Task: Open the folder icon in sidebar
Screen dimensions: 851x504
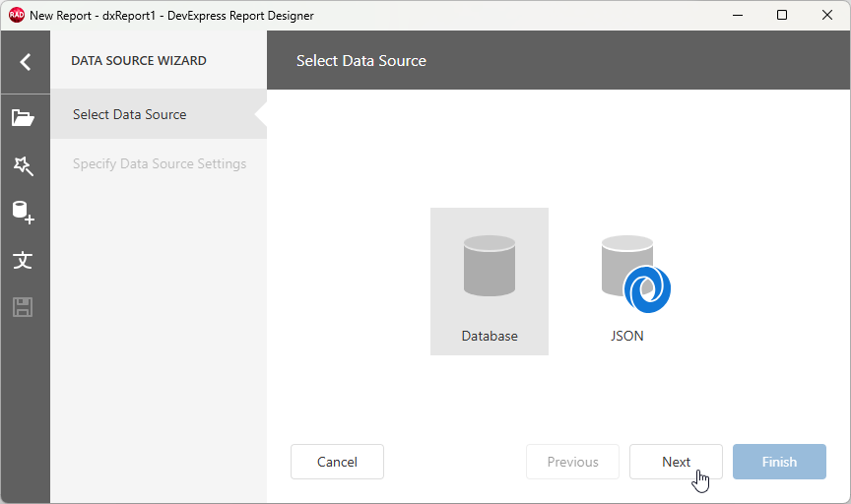Action: [x=24, y=118]
